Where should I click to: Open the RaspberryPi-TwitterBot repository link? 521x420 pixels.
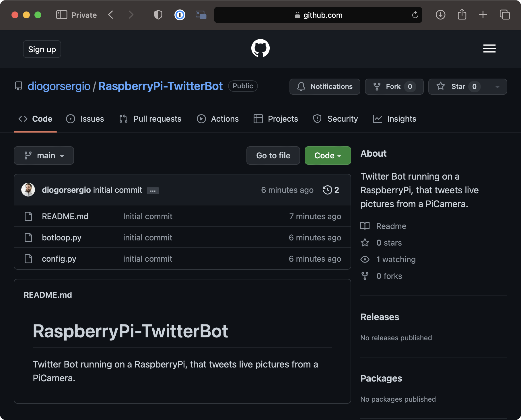(160, 86)
